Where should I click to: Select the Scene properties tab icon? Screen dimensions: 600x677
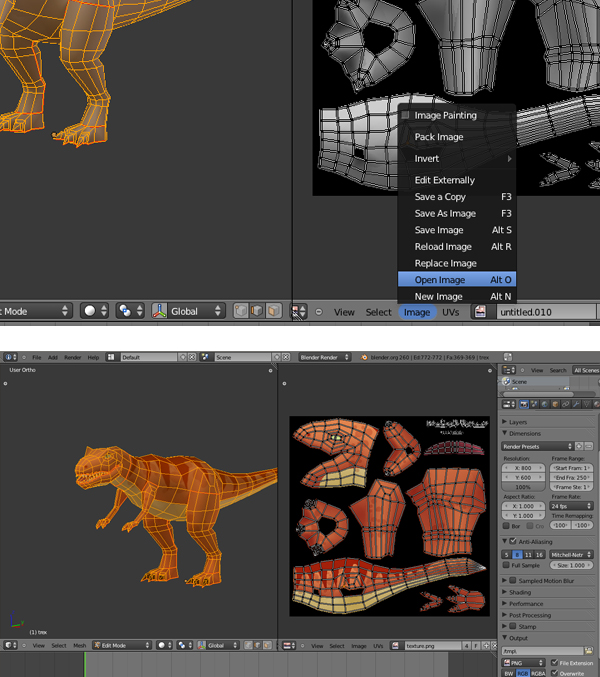click(x=534, y=405)
